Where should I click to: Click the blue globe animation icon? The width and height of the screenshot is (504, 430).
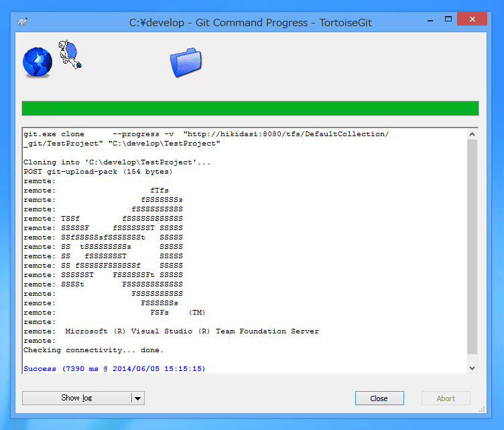tap(38, 62)
